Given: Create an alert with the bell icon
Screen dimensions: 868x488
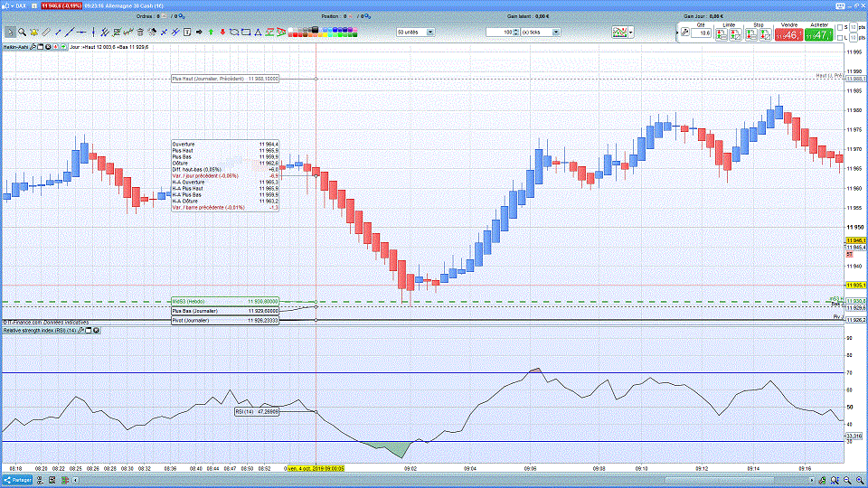Looking at the screenshot, I should click(x=33, y=33).
